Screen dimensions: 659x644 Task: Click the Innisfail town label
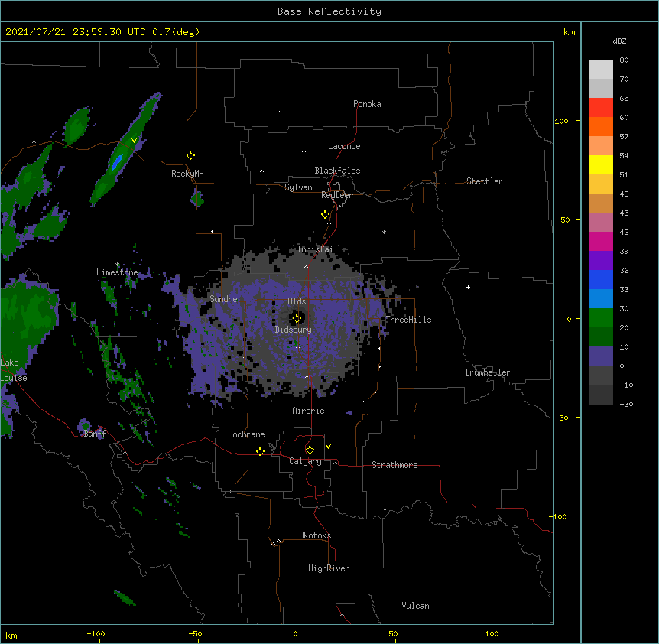[318, 249]
